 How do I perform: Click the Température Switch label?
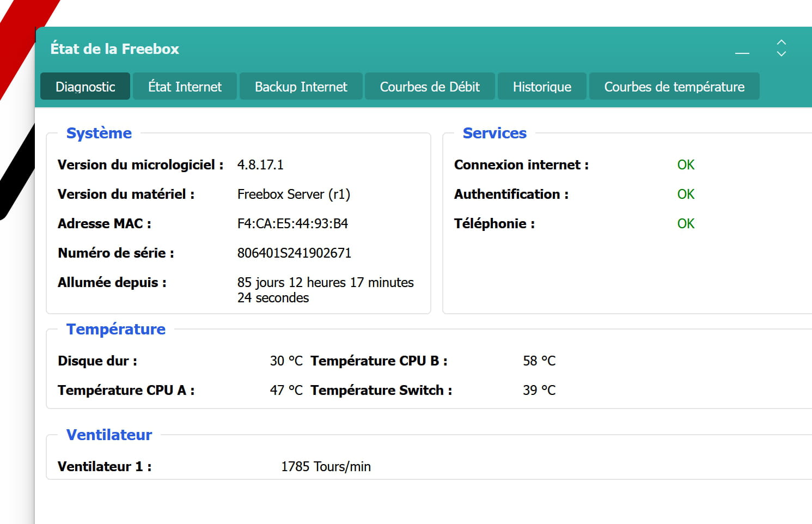click(381, 390)
